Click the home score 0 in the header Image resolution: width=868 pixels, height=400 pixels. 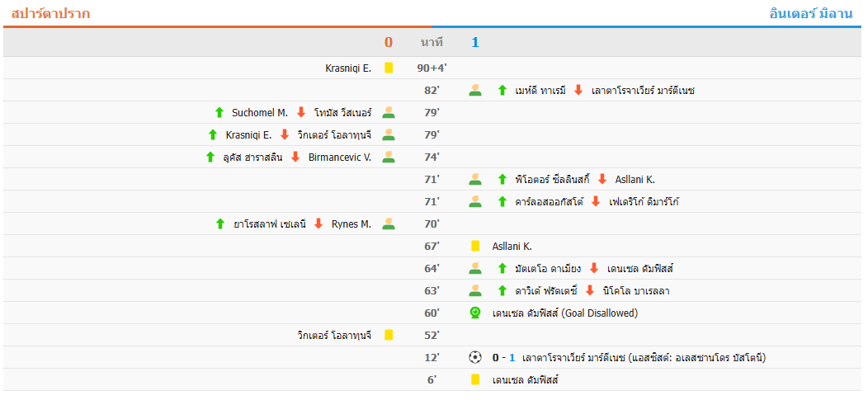pyautogui.click(x=389, y=42)
